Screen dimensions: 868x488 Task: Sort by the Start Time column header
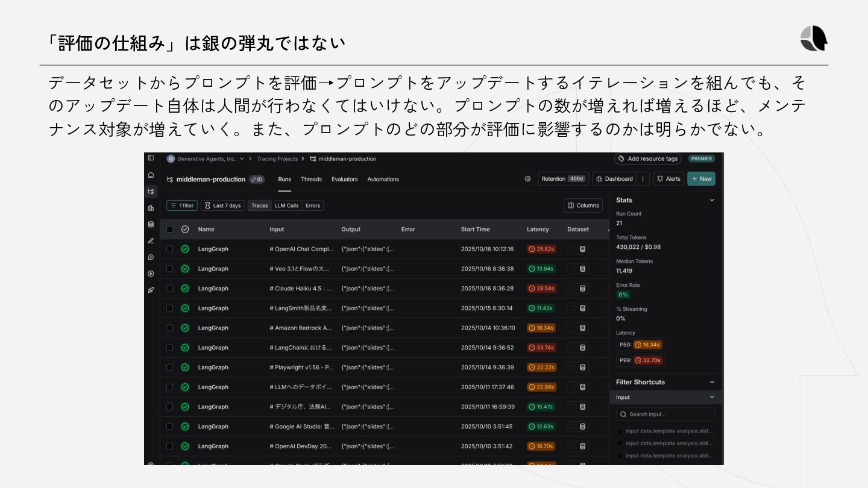click(476, 230)
